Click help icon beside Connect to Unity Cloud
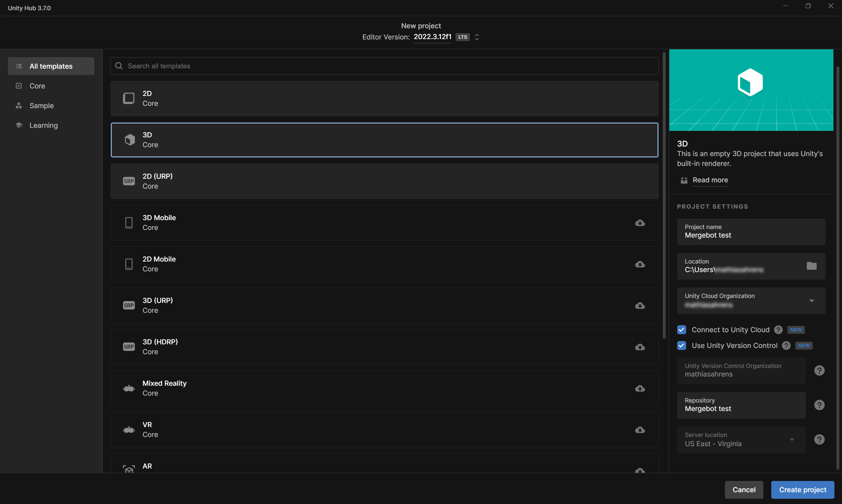Viewport: 842px width, 504px height. pos(778,330)
